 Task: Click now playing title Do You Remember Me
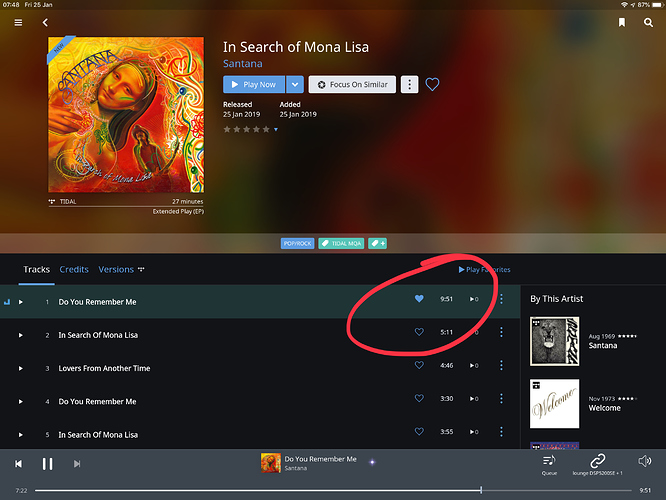(320, 459)
